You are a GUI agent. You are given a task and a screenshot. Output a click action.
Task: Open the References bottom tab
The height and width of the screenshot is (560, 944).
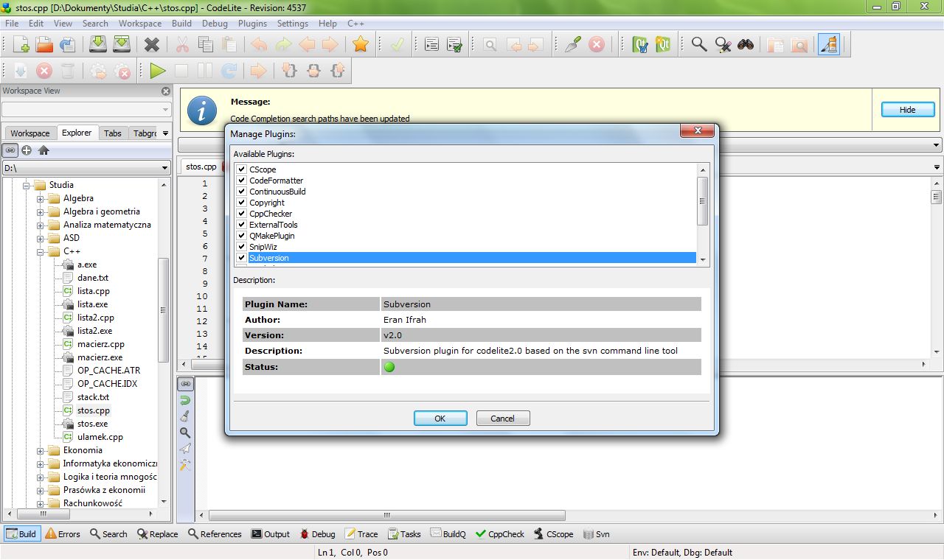(215, 534)
